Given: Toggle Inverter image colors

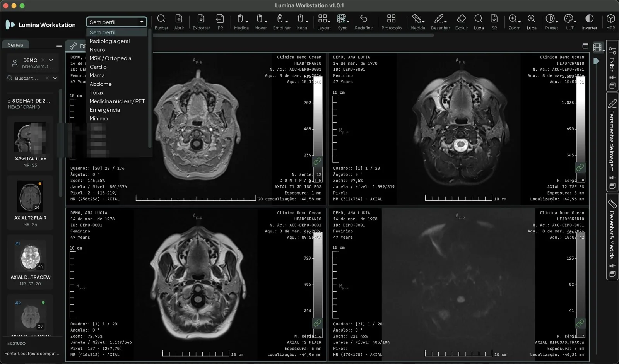Looking at the screenshot, I should click(590, 22).
